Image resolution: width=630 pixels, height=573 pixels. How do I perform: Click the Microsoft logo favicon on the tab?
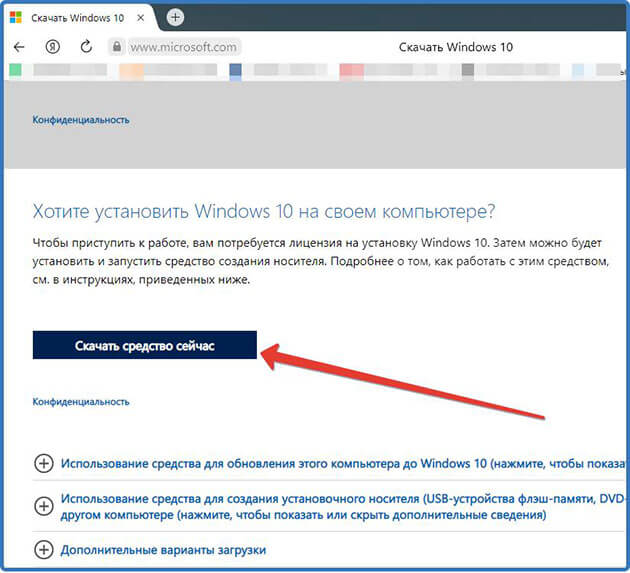[15, 18]
